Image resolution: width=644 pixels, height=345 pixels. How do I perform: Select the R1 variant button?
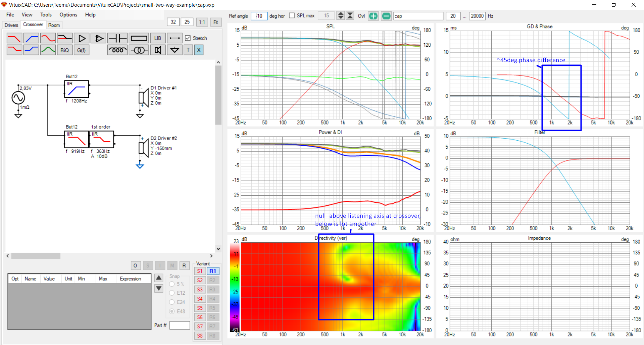tap(213, 271)
